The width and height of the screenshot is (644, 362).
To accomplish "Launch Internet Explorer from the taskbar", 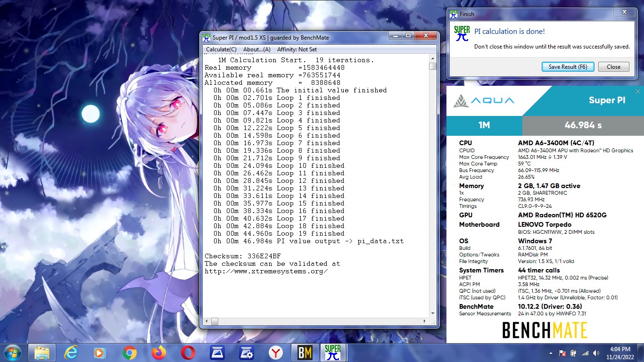I will pos(71,353).
